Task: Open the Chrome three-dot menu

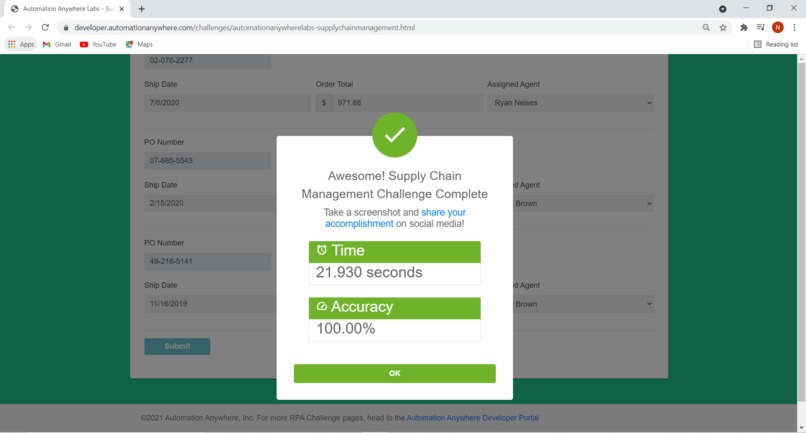Action: pyautogui.click(x=794, y=27)
